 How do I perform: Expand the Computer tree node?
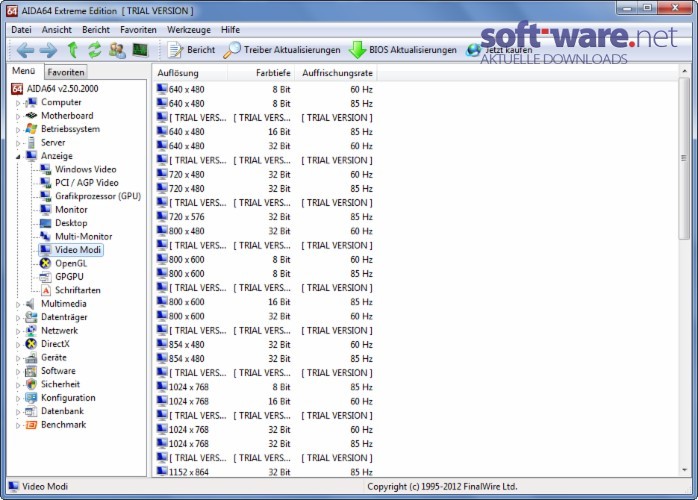(18, 103)
